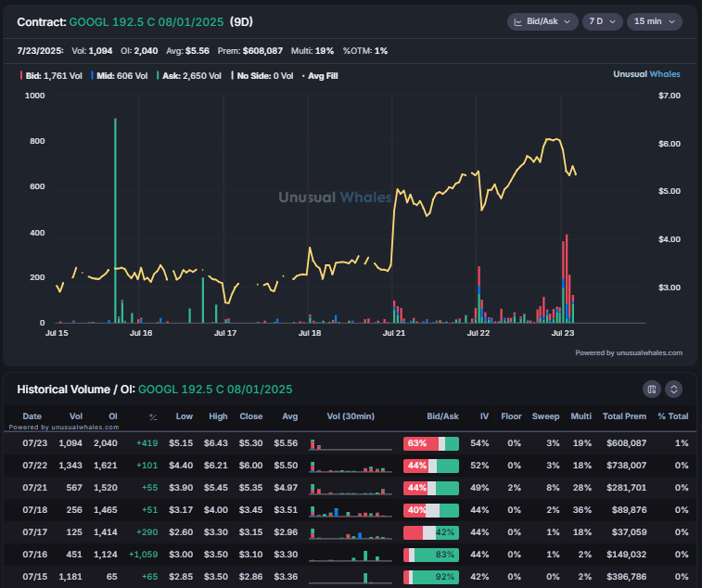Sort table by Close column header
The height and width of the screenshot is (588, 702).
(250, 416)
